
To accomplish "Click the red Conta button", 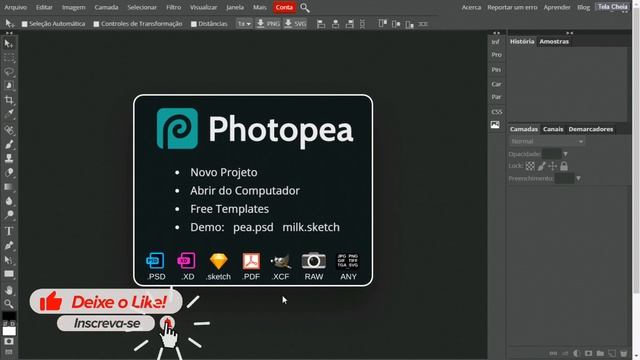I will pyautogui.click(x=284, y=7).
